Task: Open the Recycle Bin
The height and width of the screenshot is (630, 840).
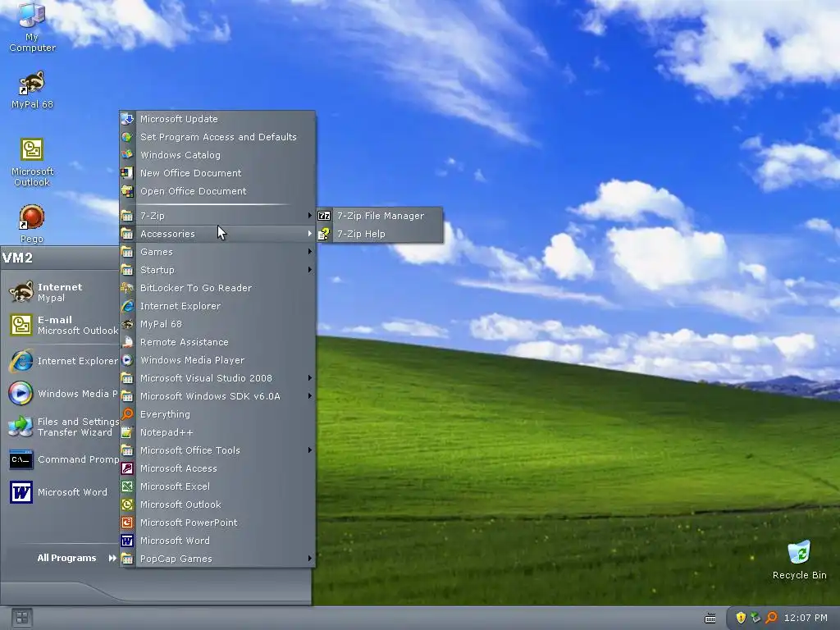Action: [799, 560]
